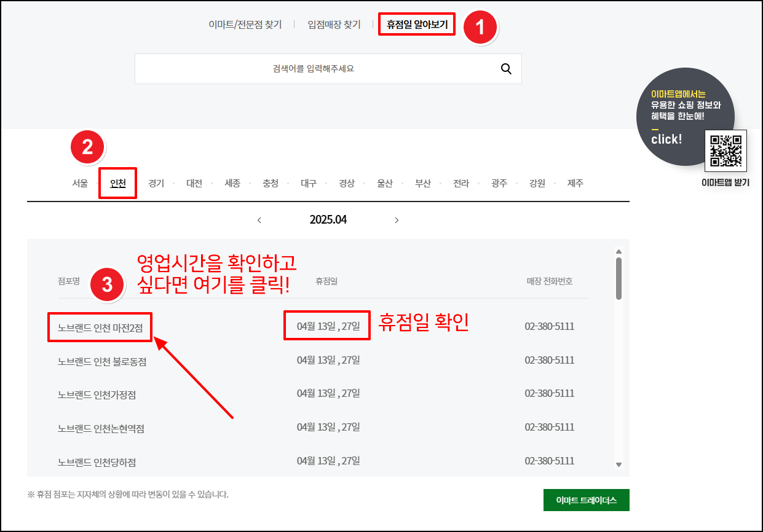Open 이마트/전문점 찾기 tab
This screenshot has width=763, height=532.
(245, 25)
